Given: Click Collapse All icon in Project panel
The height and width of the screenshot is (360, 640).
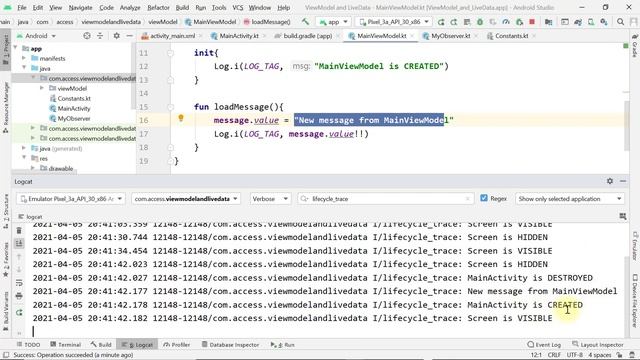Looking at the screenshot, I should tap(100, 36).
